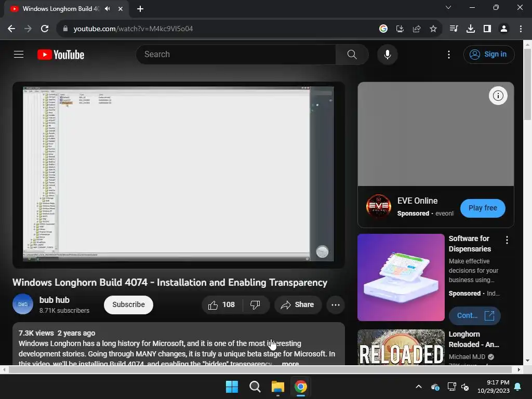Screen dimensions: 532x399
Task: Open the notification bell in taskbar
Action: point(518,387)
